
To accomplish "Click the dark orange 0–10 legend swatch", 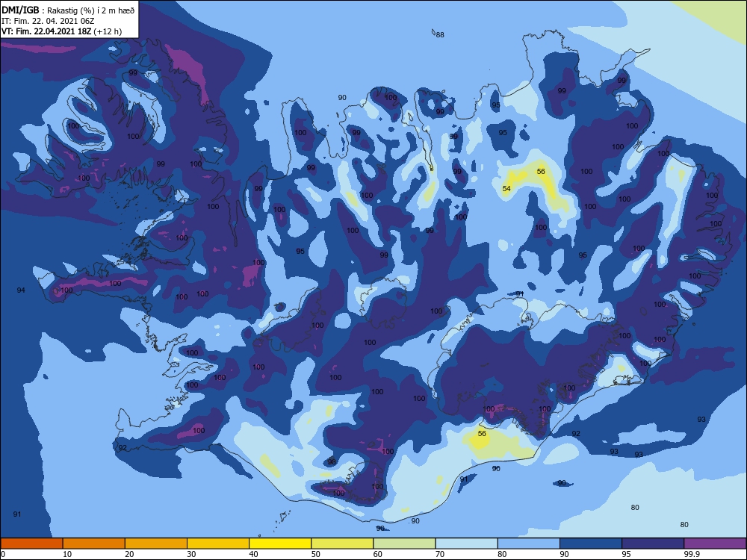I will pyautogui.click(x=31, y=544).
